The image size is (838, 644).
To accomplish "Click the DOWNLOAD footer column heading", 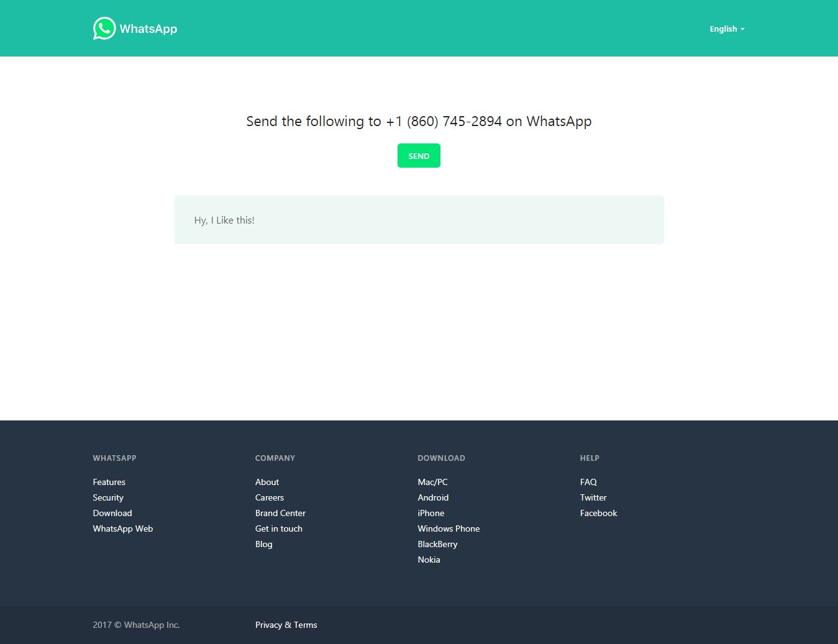I will click(x=441, y=458).
